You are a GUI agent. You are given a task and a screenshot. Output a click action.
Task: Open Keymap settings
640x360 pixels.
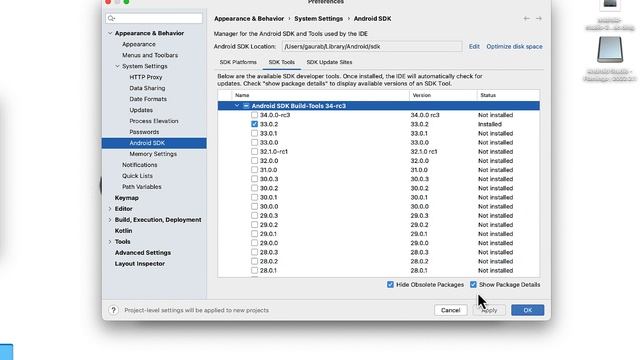pyautogui.click(x=127, y=198)
